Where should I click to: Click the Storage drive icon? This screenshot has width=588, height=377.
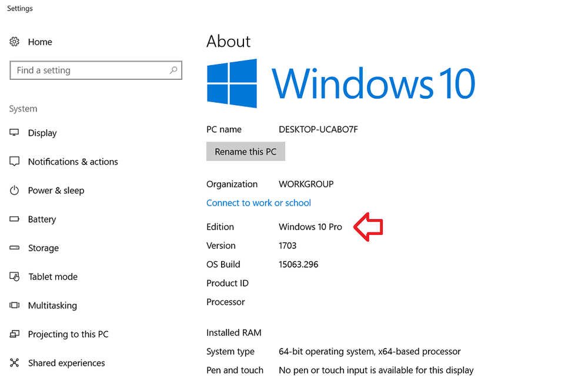tap(14, 247)
